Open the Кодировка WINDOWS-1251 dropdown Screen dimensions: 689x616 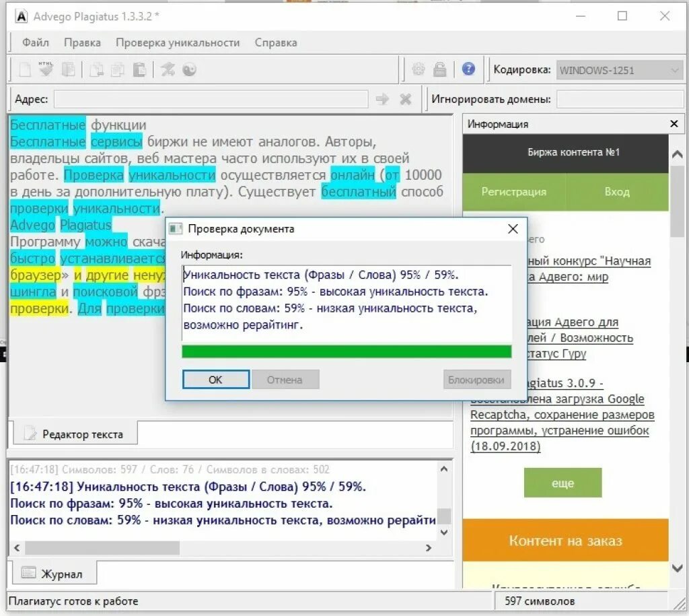pyautogui.click(x=620, y=70)
